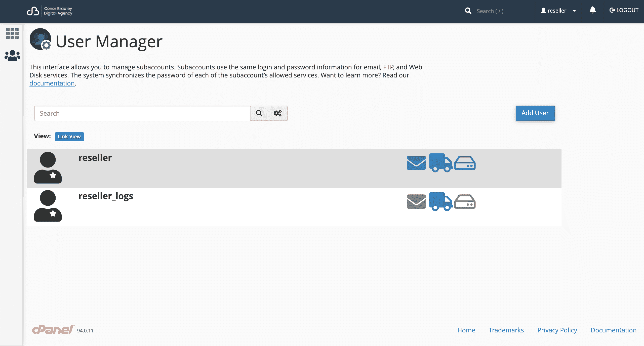
Task: Open the Documentation footer link
Action: pyautogui.click(x=613, y=330)
